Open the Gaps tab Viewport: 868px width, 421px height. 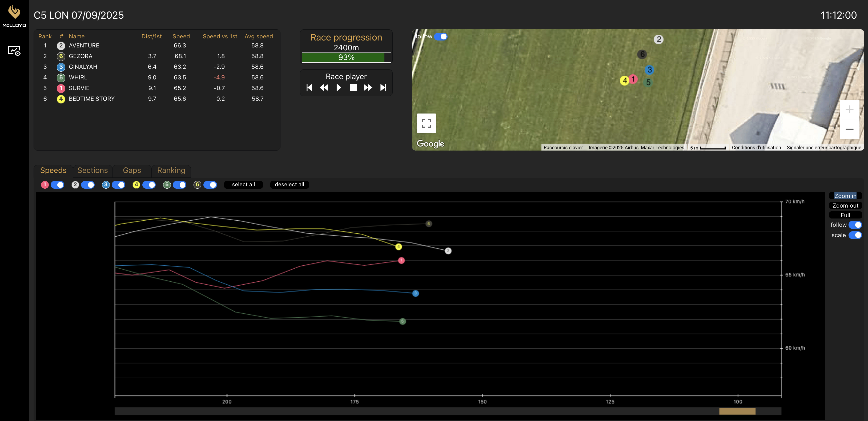coord(132,171)
